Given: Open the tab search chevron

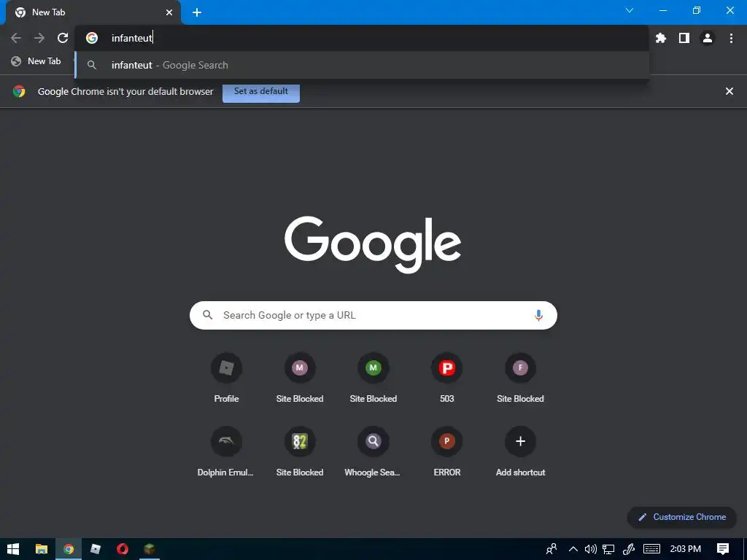Looking at the screenshot, I should [630, 10].
